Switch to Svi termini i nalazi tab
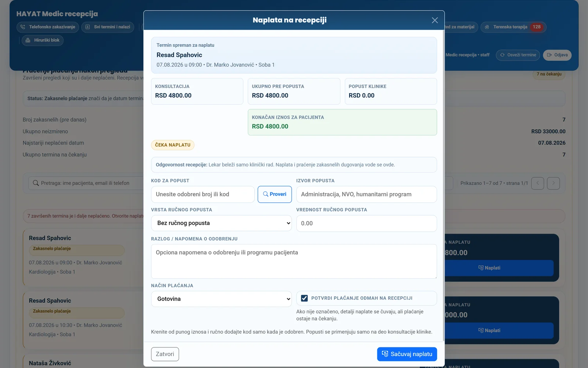588x368 pixels. 108,27
